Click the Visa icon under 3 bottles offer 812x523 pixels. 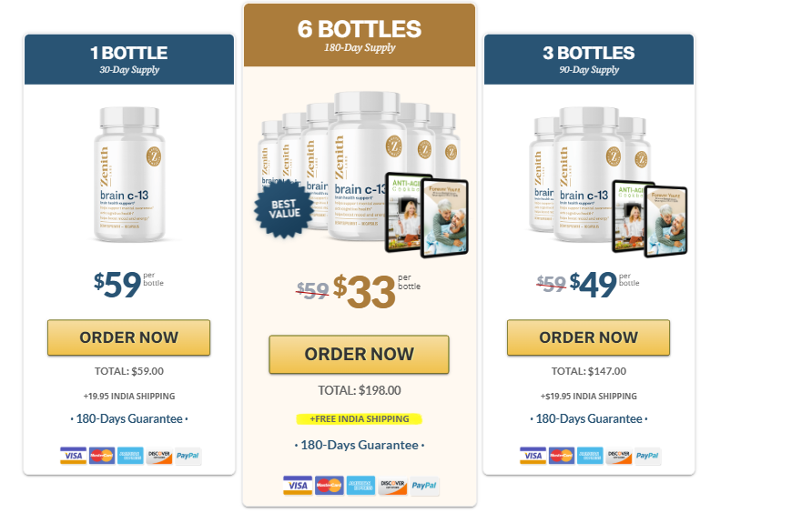pos(533,456)
